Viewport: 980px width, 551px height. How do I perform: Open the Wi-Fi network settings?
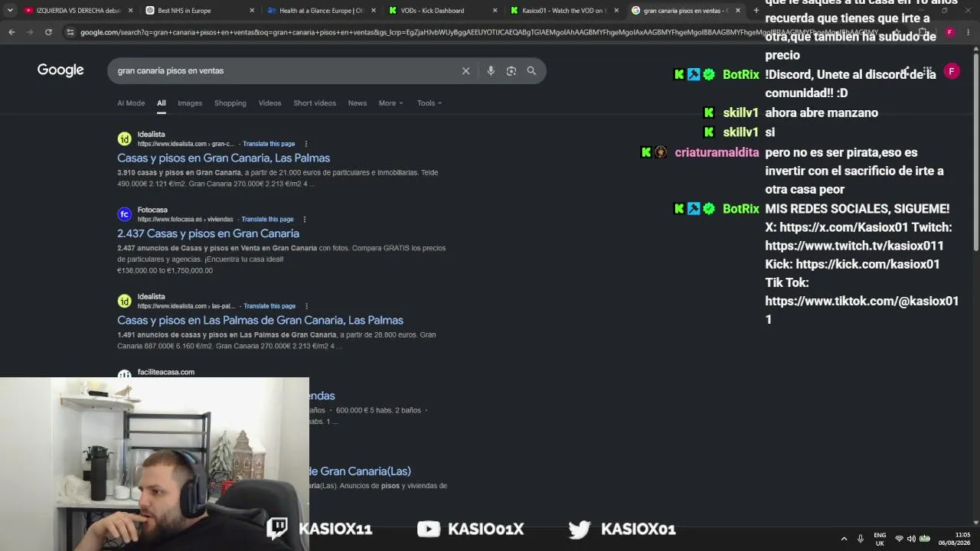pos(899,539)
